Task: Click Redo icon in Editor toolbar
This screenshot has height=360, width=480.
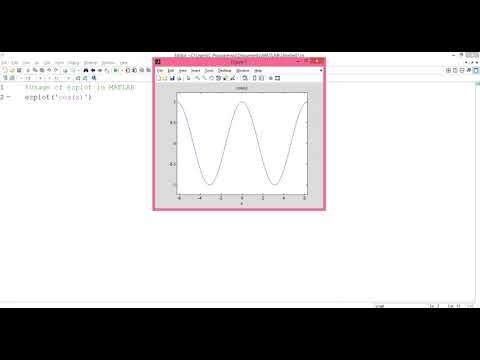Action: coord(56,70)
